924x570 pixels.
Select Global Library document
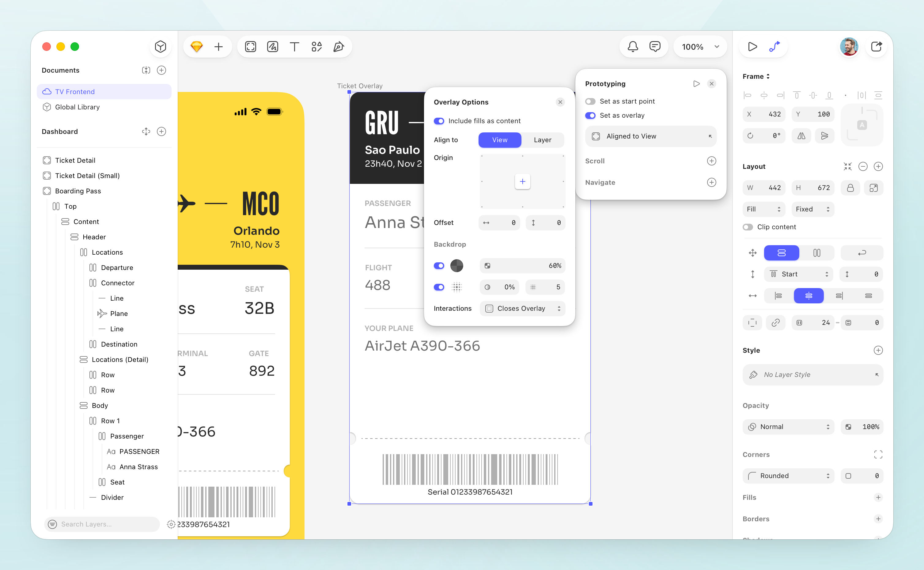104,107
